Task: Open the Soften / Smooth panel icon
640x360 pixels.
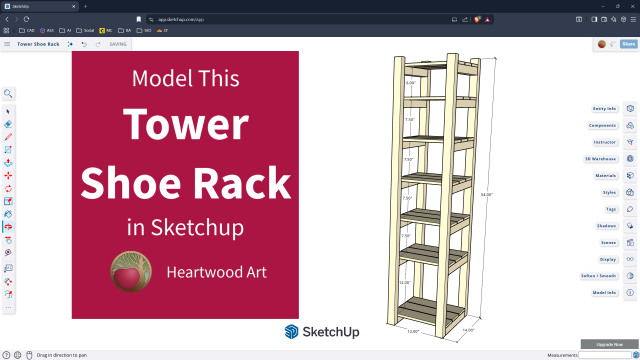Action: point(630,276)
